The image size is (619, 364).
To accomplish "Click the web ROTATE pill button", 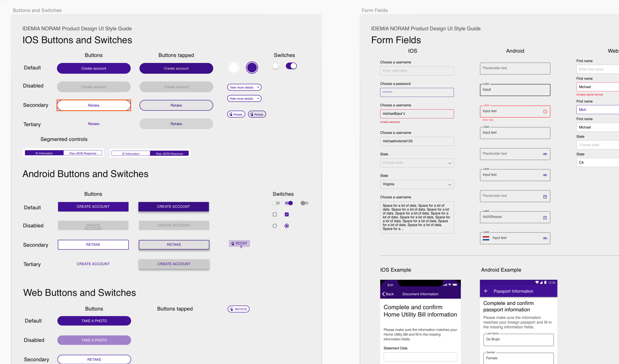I will (238, 309).
